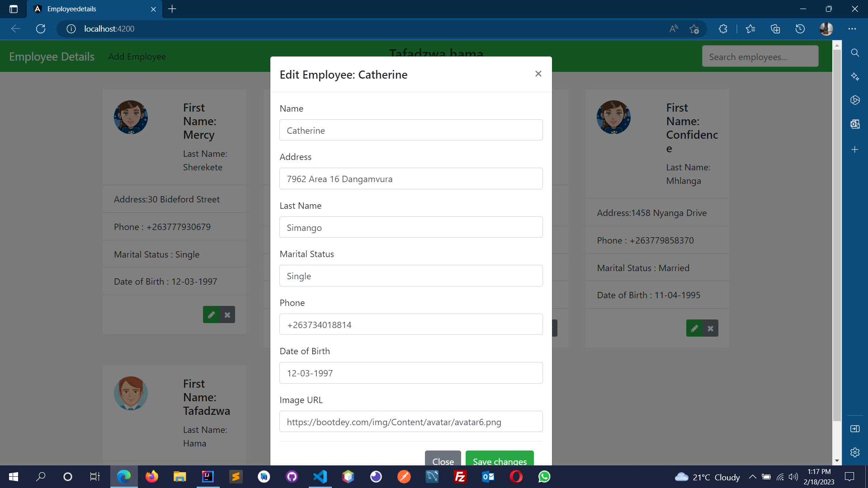The image size is (868, 488).
Task: Click the Last Name field containing Simango
Action: click(x=411, y=227)
